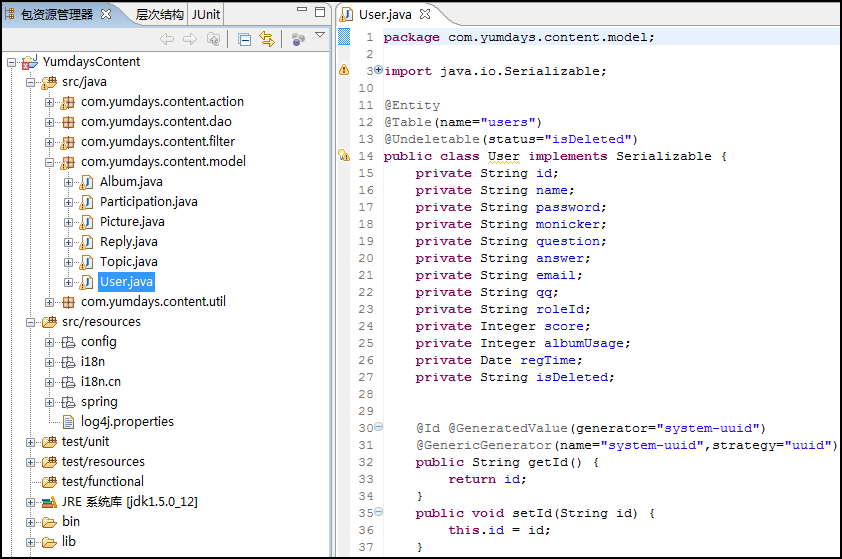The image size is (842, 559).
Task: Expand the com.yumdays.content.util package
Action: [49, 302]
